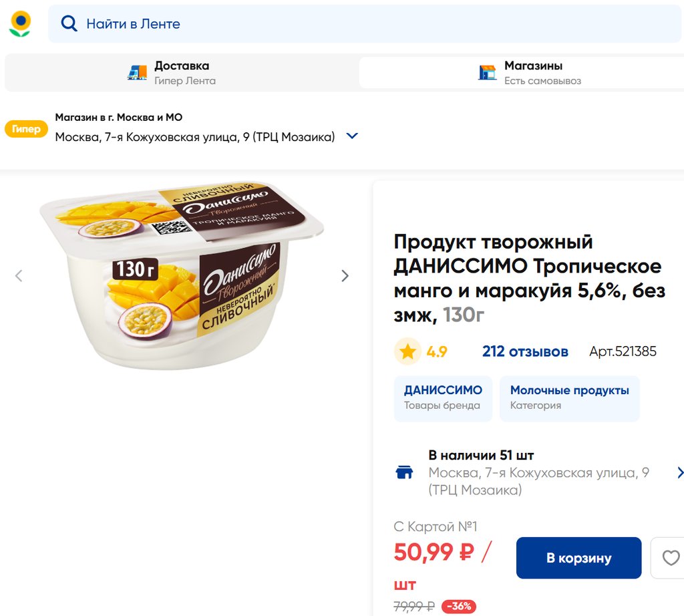Click the yellow Гипер badge
The height and width of the screenshot is (616, 684).
point(26,129)
